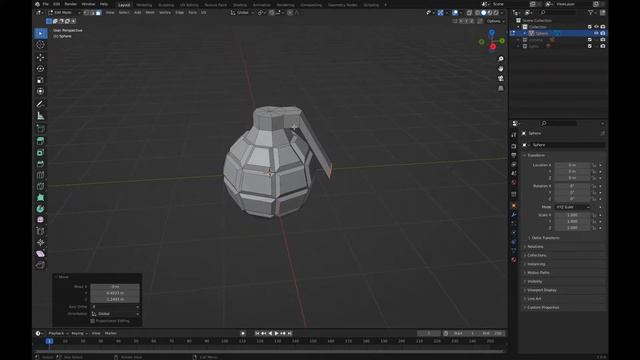Select the Shear tool
The height and width of the screenshot is (360, 640).
pyautogui.click(x=40, y=254)
